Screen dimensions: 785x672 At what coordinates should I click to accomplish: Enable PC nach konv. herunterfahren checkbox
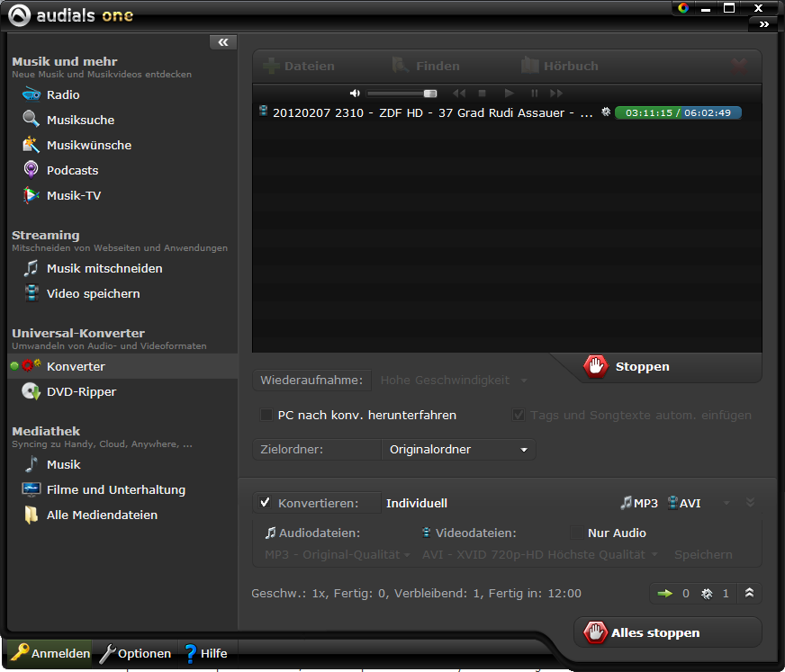[x=266, y=415]
